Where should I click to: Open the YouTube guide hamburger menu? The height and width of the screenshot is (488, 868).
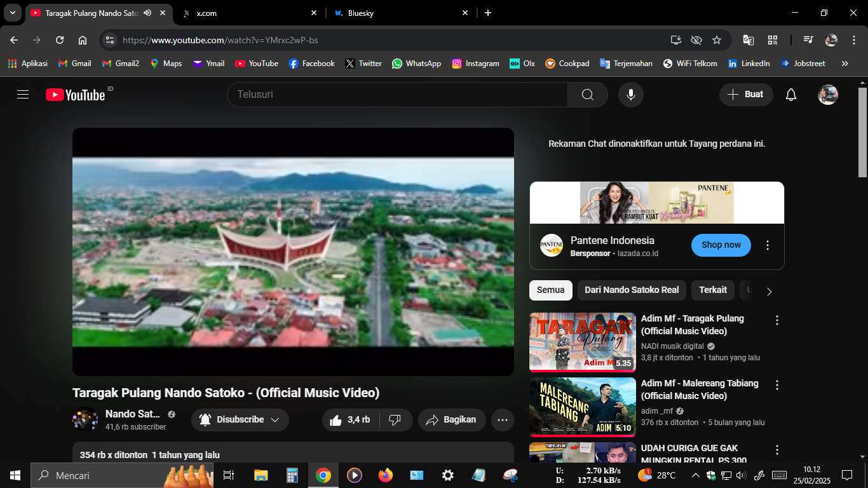[23, 95]
